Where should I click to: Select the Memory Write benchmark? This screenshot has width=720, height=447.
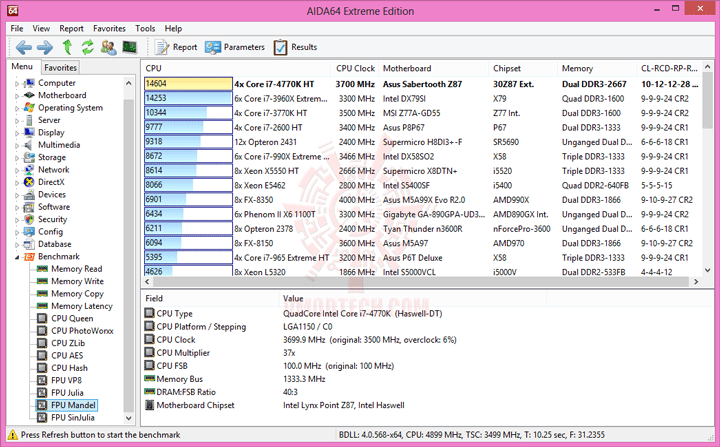[77, 281]
